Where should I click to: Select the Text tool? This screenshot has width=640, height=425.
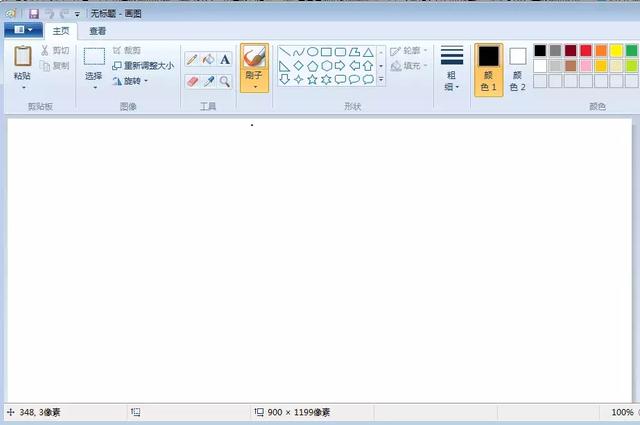[225, 59]
